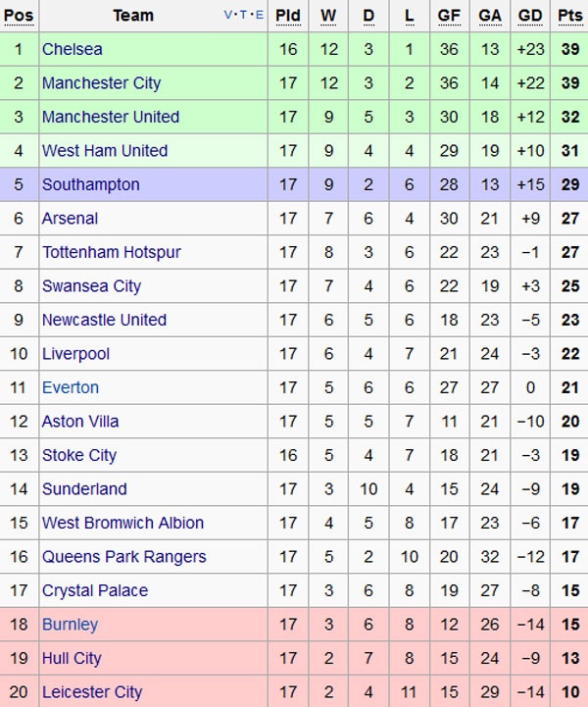
Task: Click the GD column header
Action: [x=530, y=15]
